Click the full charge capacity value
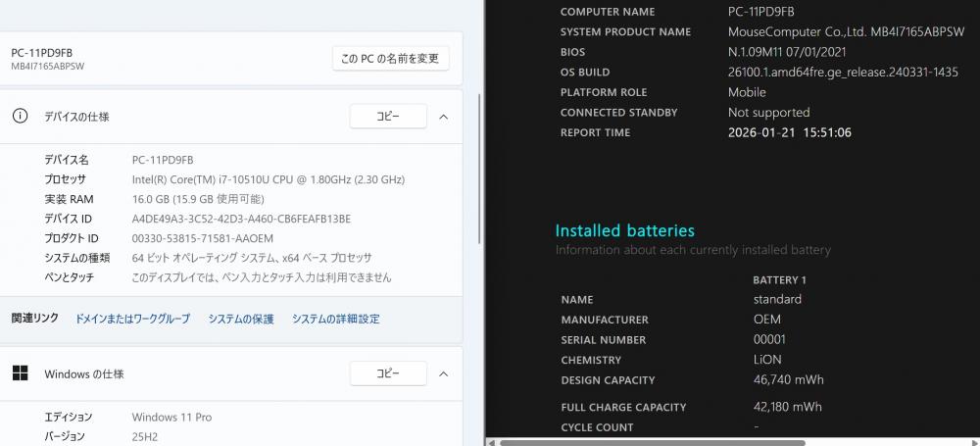Image resolution: width=980 pixels, height=446 pixels. pyautogui.click(x=787, y=407)
